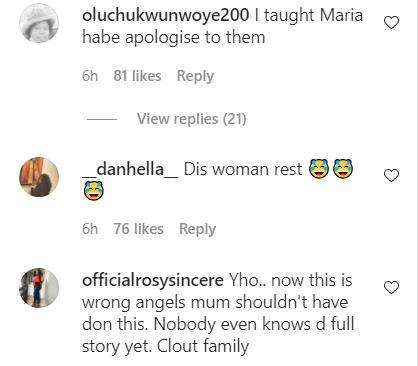Screen dimensions: 418x366
Task: Visit the __danhella__ username link
Action: click(x=130, y=169)
